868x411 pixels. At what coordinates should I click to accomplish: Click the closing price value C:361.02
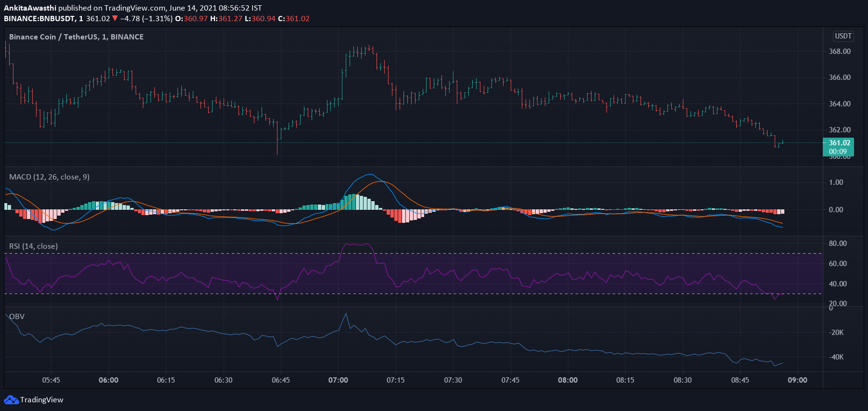pos(294,19)
